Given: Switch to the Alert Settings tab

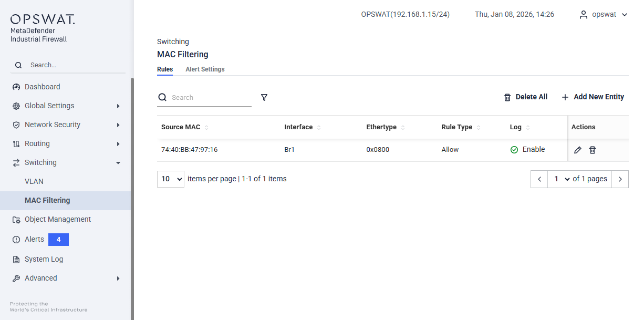Looking at the screenshot, I should tap(205, 69).
